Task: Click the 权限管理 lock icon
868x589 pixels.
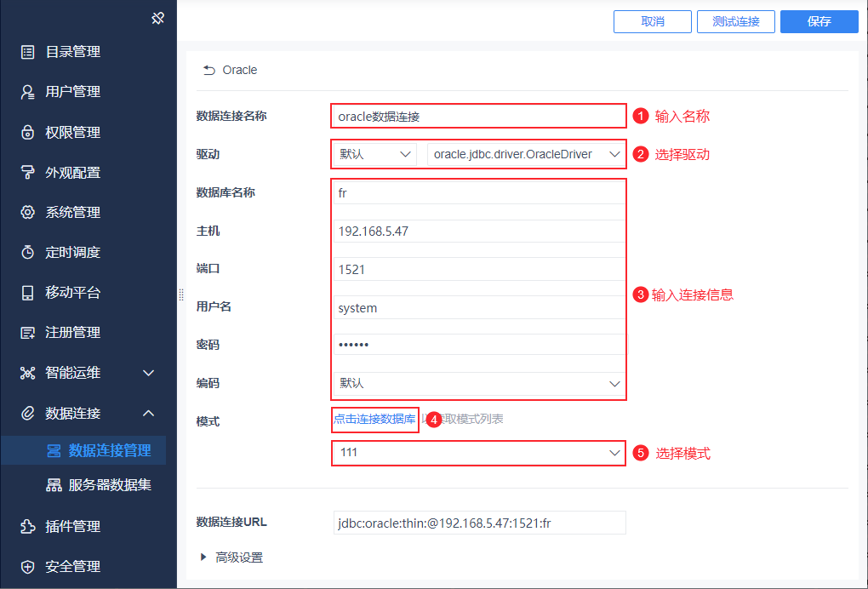Action: (x=27, y=132)
